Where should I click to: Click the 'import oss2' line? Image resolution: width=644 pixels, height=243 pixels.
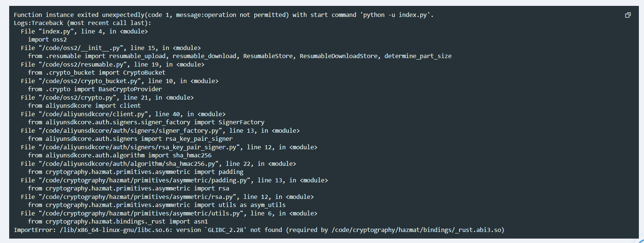[47, 39]
